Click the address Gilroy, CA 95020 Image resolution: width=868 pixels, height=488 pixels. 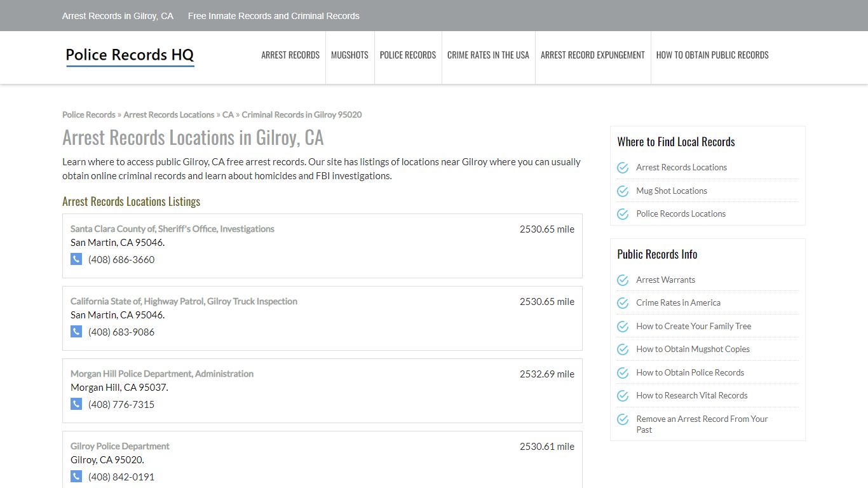pos(107,459)
